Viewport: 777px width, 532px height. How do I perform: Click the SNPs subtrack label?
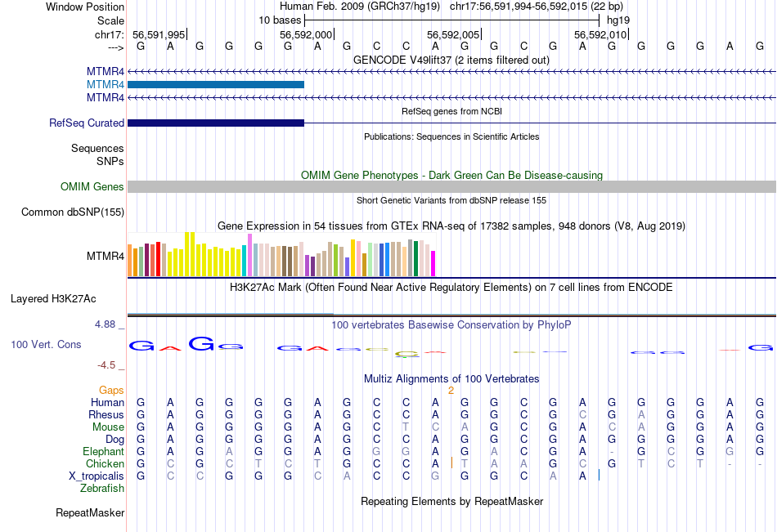[110, 161]
